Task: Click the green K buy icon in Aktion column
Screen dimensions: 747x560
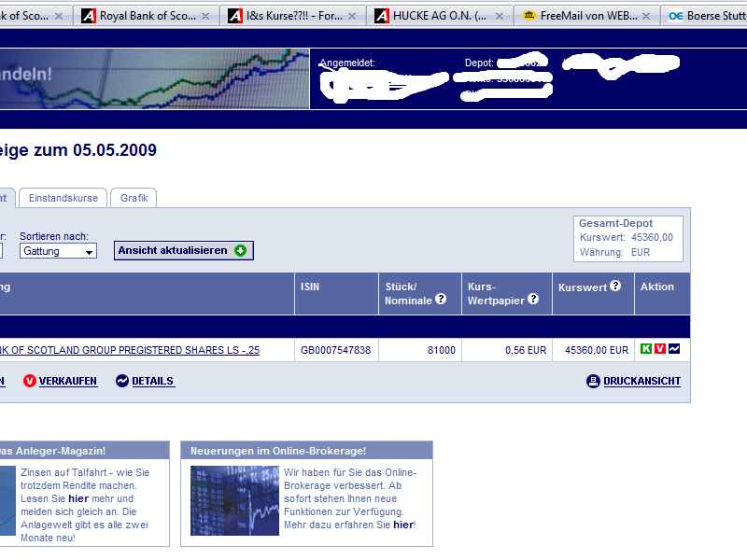Action: [645, 348]
